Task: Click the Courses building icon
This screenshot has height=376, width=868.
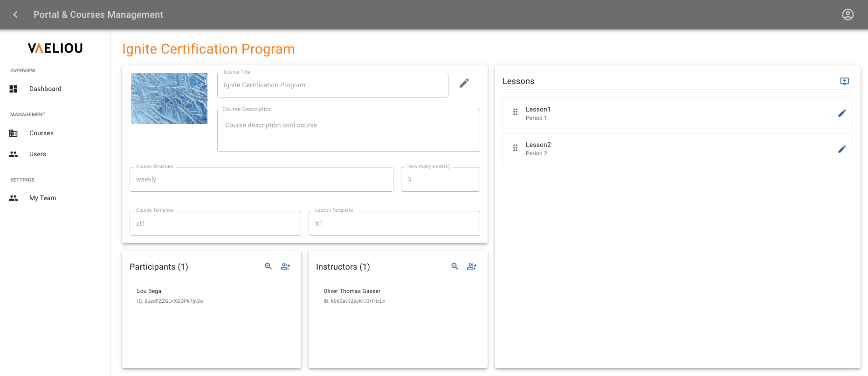Action: [x=14, y=133]
